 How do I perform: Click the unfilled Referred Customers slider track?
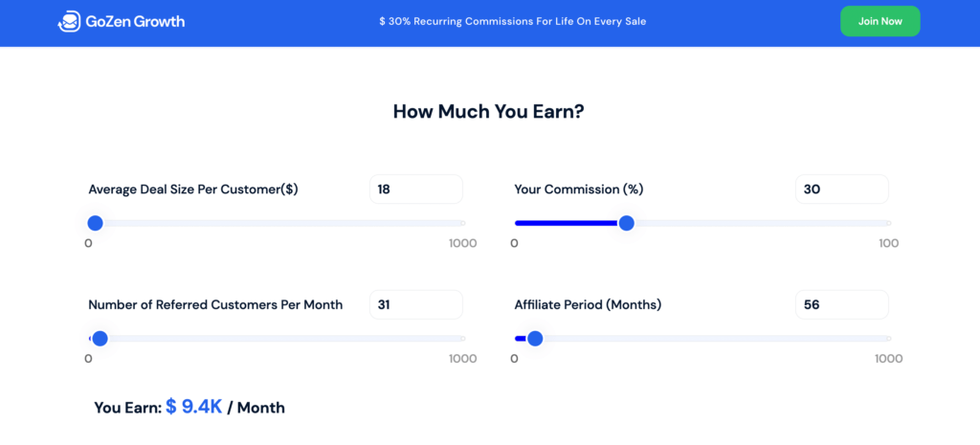point(287,338)
